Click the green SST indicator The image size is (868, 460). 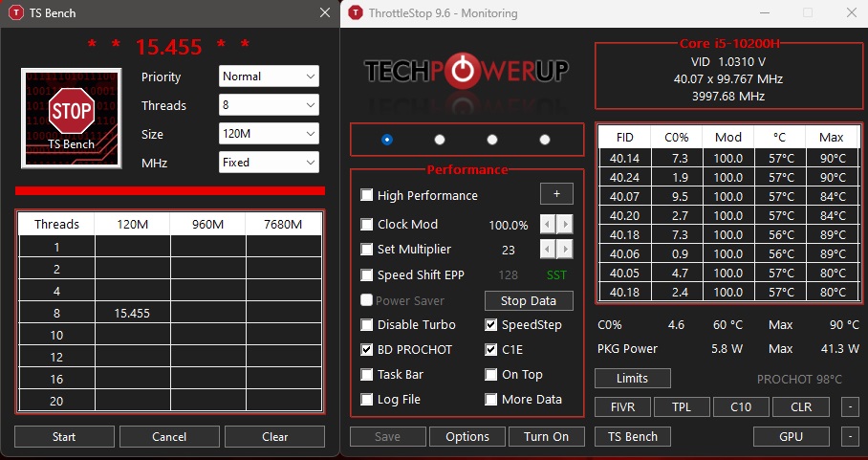(556, 275)
